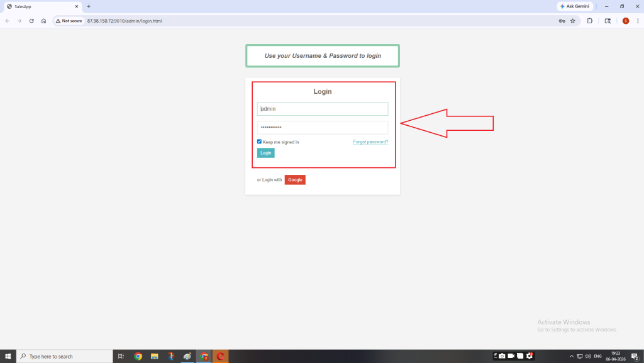Reload the page with the refresh icon
The image size is (644, 363).
pos(31,21)
